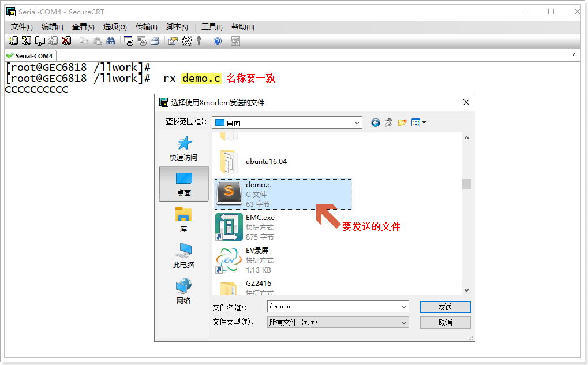This screenshot has height=365, width=588.
Task: Click the Quick Connect lightning icon
Action: (x=26, y=41)
